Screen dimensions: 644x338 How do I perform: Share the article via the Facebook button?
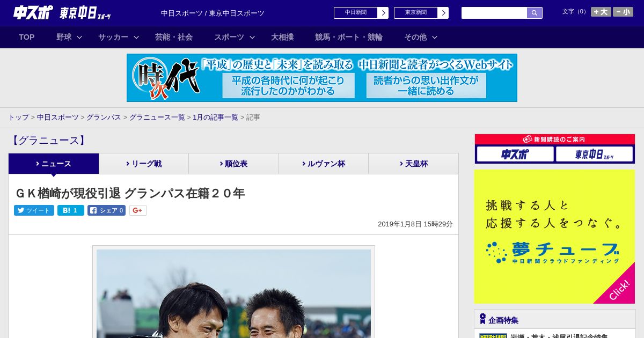(107, 210)
